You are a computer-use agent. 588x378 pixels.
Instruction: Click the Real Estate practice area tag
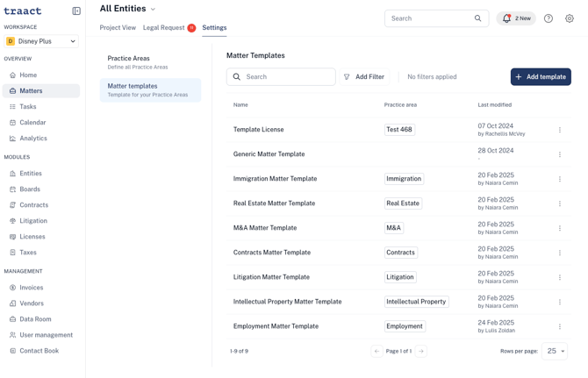click(403, 203)
